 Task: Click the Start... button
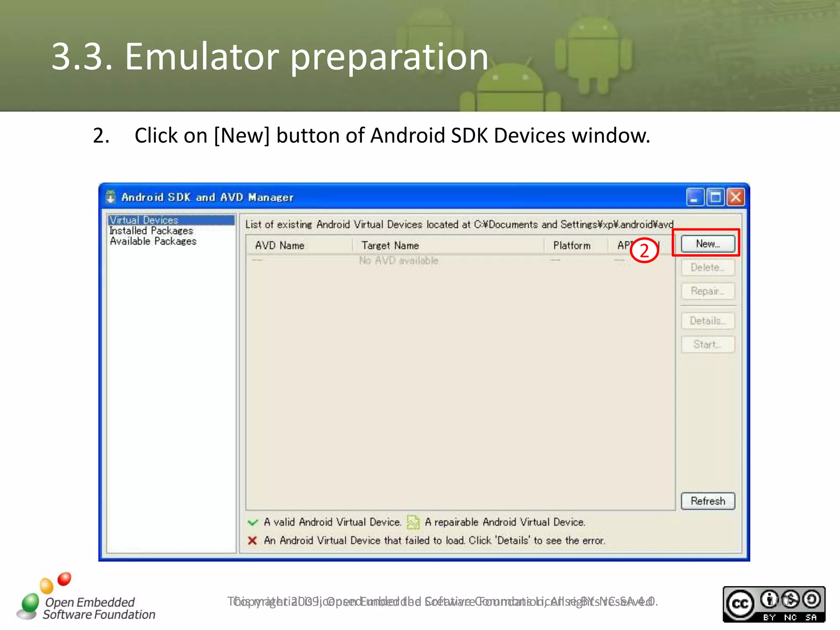pos(708,344)
